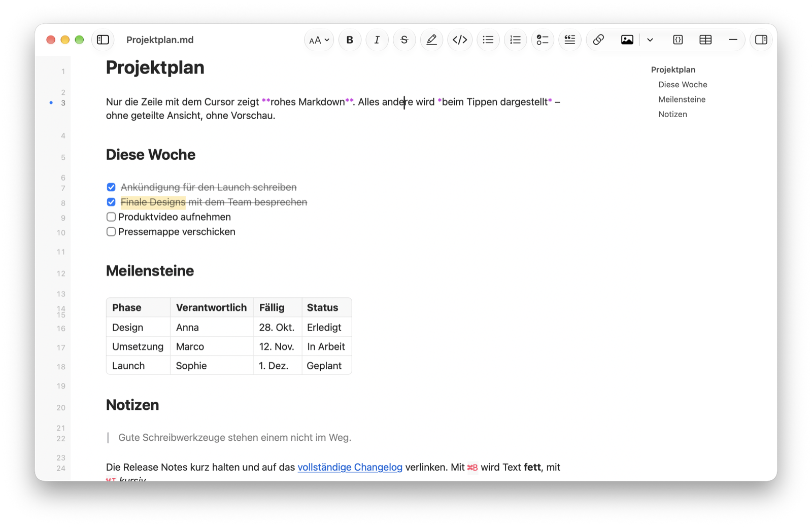This screenshot has height=527, width=812.
Task: Insert a code block
Action: (678, 40)
